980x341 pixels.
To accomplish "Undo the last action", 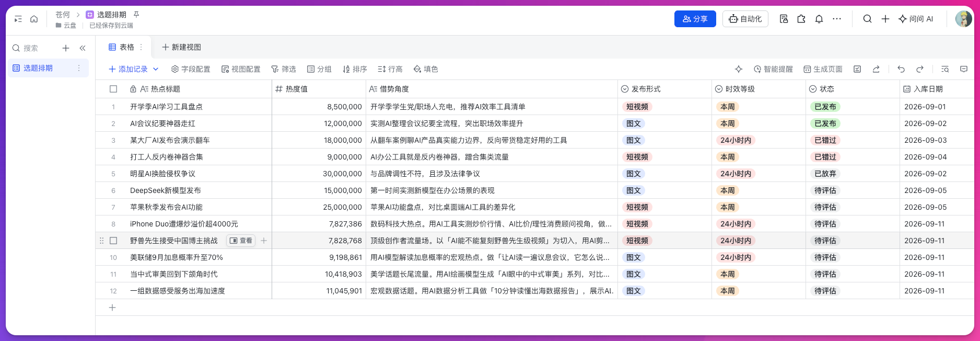I will [x=901, y=69].
